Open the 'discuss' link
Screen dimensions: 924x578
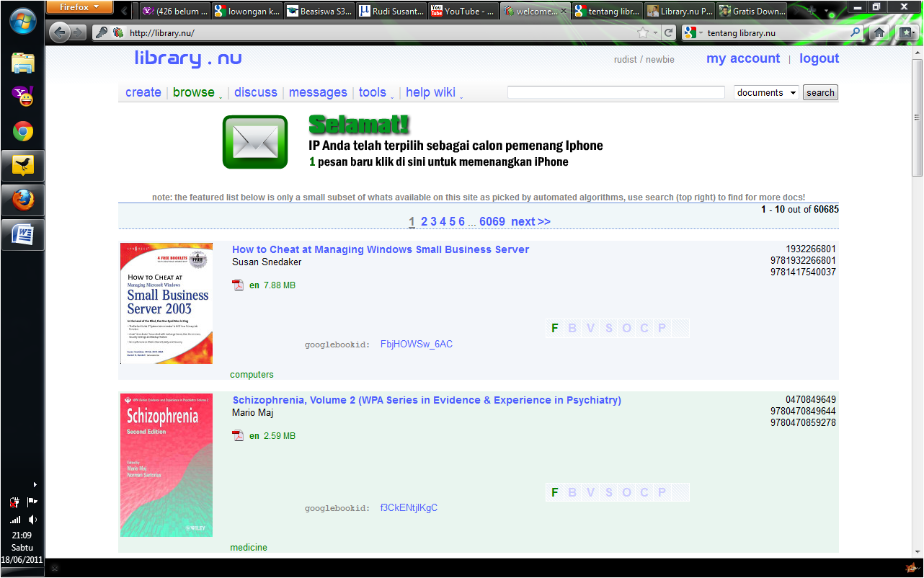click(x=256, y=92)
